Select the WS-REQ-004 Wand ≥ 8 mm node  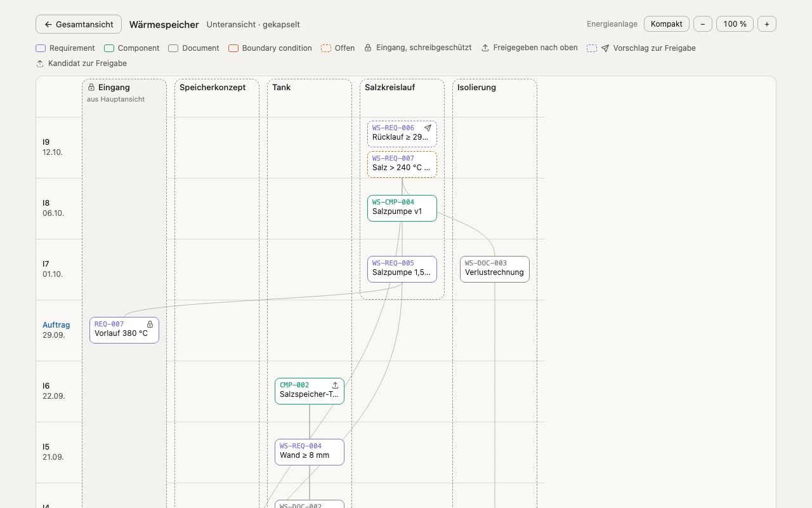coord(310,452)
